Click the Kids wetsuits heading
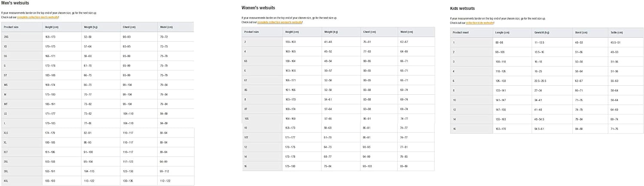The height and width of the screenshot is (186, 644). [x=462, y=9]
